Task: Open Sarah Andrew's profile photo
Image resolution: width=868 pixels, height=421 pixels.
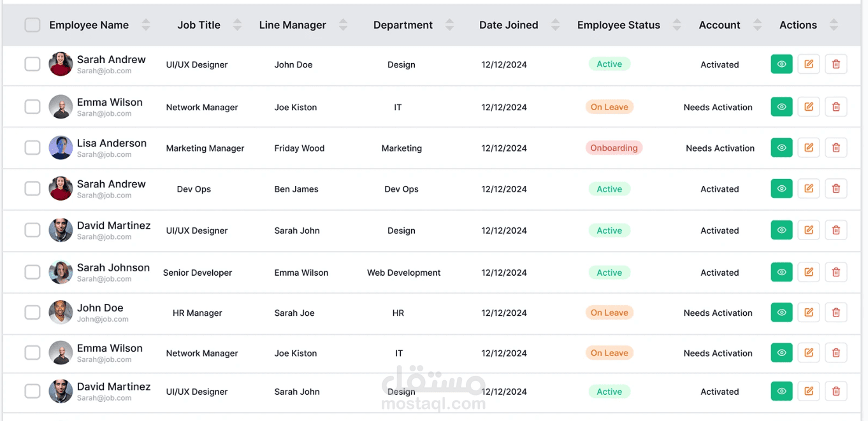Action: click(60, 64)
